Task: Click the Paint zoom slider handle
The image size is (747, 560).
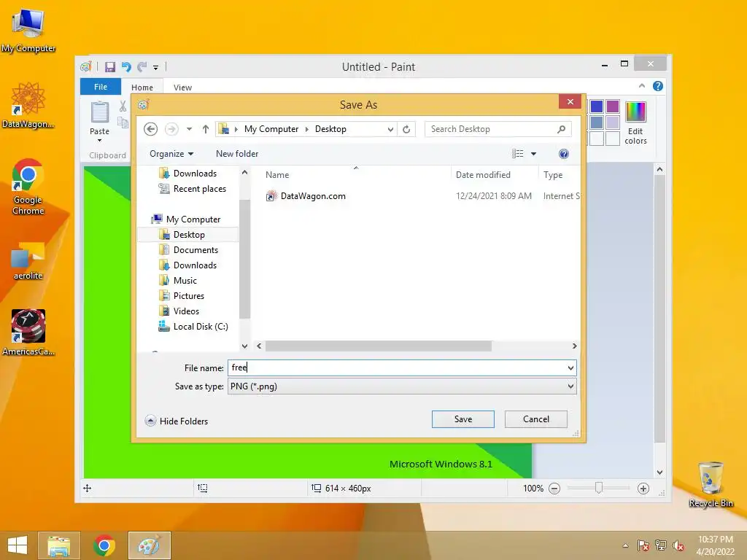Action: pyautogui.click(x=599, y=488)
